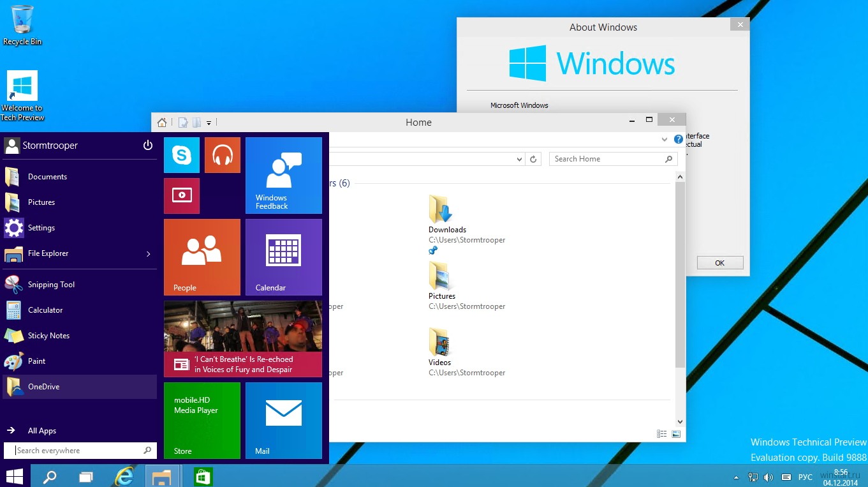This screenshot has width=868, height=487.
Task: Expand the File Explorer jump list arrow
Action: (x=149, y=254)
